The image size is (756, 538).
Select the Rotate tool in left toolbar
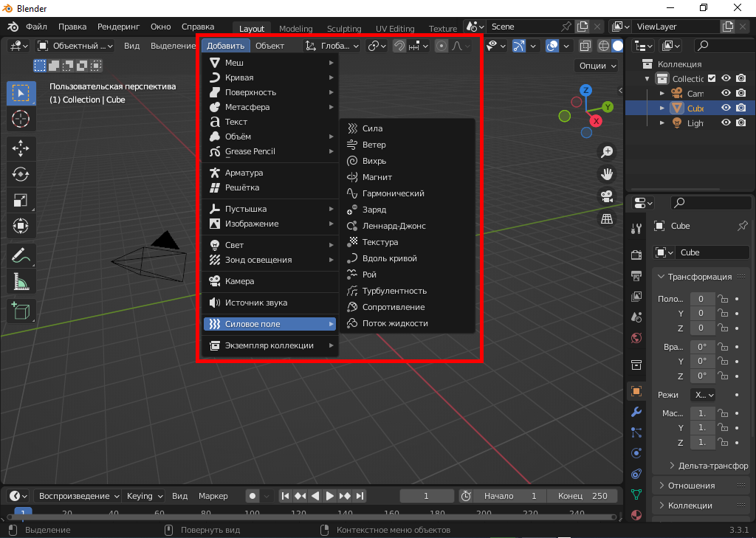pyautogui.click(x=21, y=174)
